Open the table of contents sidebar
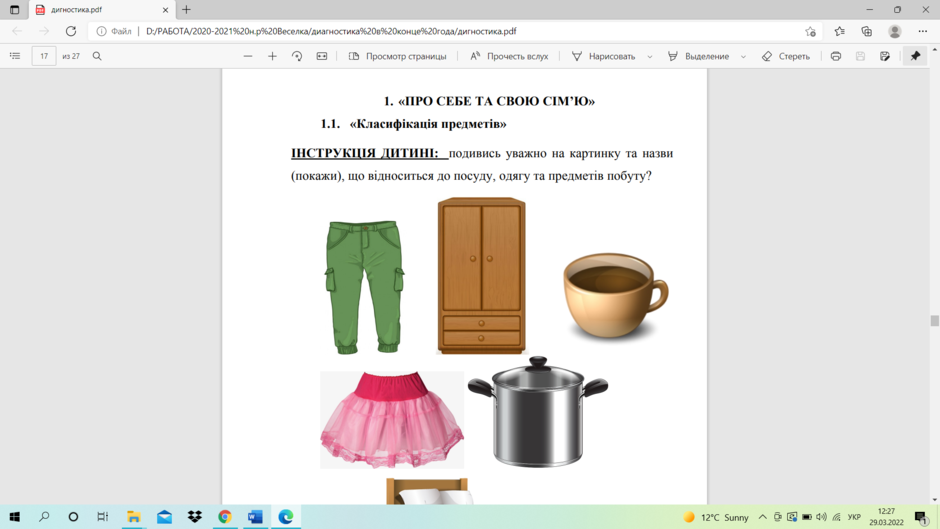 pyautogui.click(x=15, y=56)
